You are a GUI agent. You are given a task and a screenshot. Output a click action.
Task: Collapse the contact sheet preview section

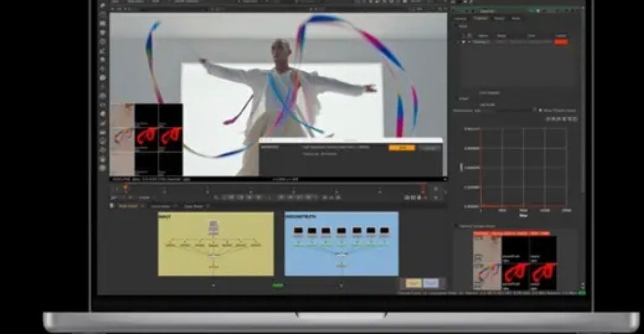pyautogui.click(x=457, y=226)
